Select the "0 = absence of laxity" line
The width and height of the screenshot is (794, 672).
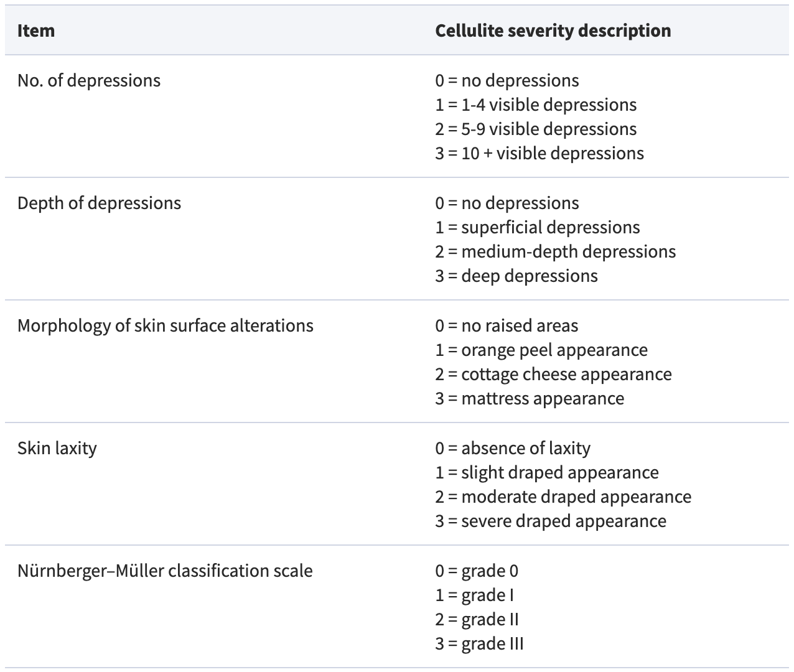pyautogui.click(x=513, y=448)
